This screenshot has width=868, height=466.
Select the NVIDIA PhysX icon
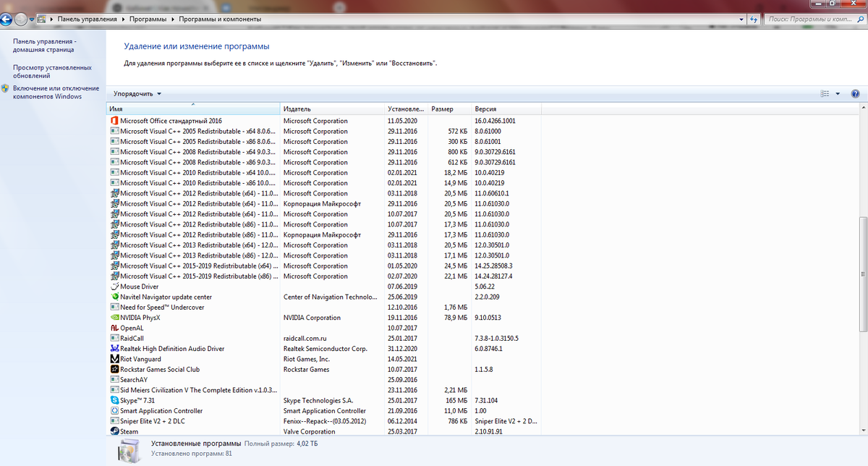coord(114,318)
